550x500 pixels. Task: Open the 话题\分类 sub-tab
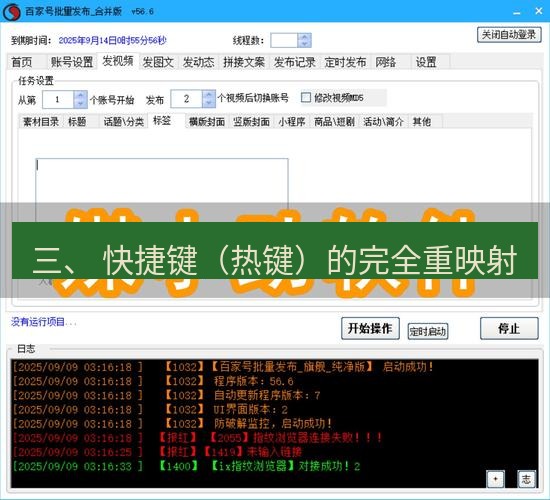(123, 122)
